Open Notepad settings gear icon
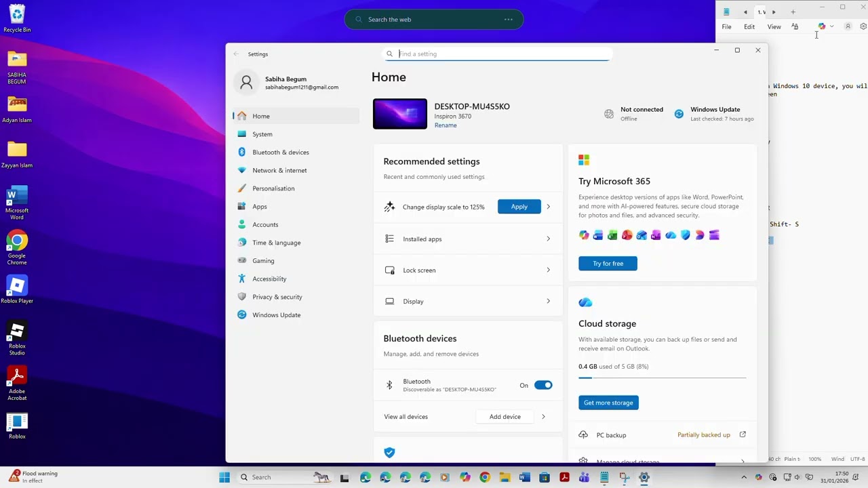 coord(863,26)
